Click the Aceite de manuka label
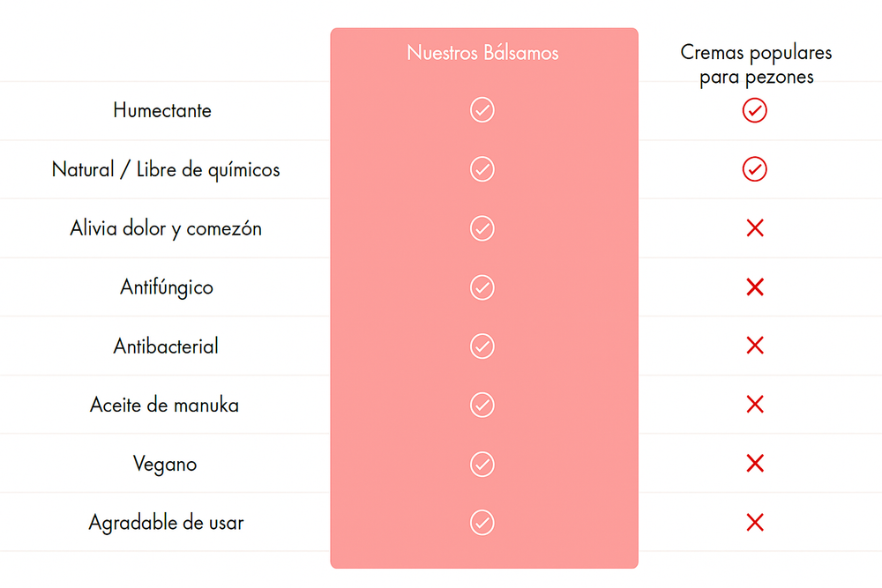This screenshot has width=882, height=588. (164, 405)
